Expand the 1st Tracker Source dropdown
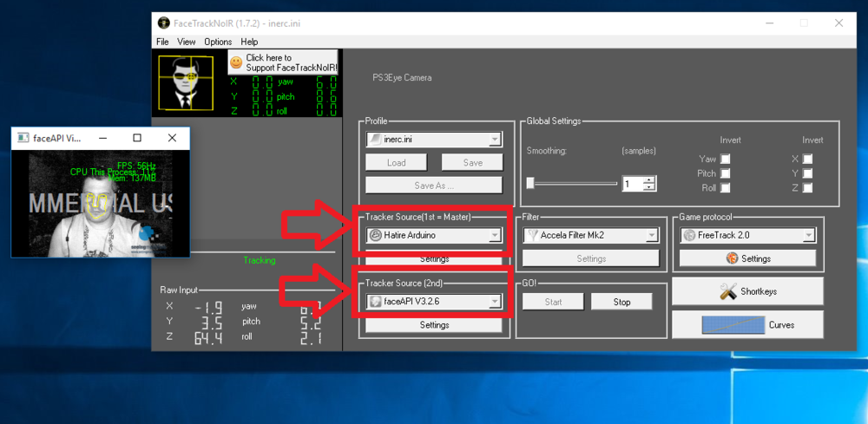 pos(496,236)
